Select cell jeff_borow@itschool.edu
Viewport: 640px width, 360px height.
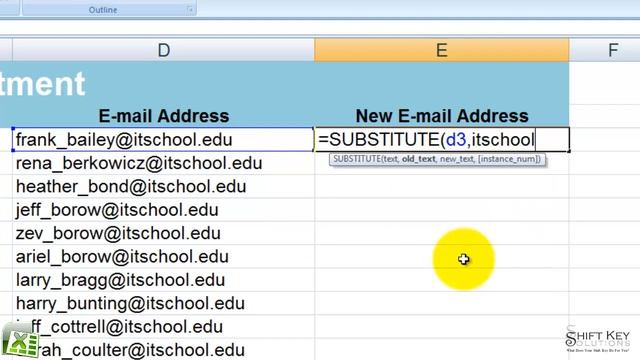[x=163, y=210]
